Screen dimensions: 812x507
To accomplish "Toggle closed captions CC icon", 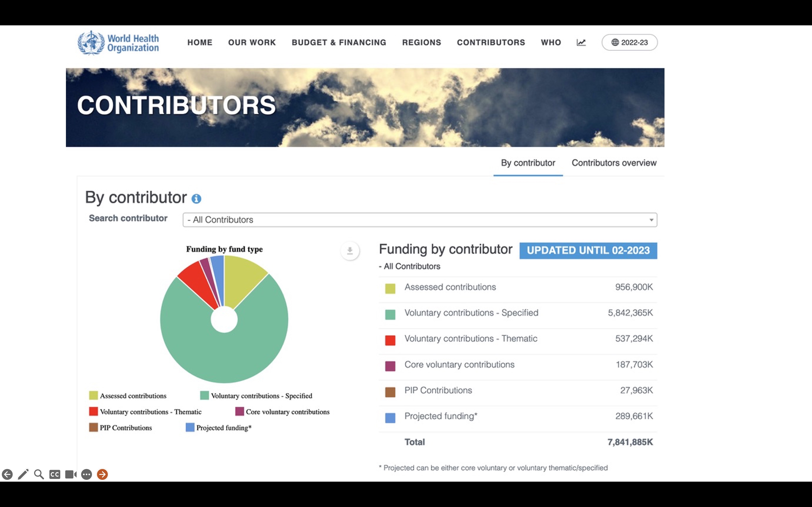I will [x=55, y=474].
